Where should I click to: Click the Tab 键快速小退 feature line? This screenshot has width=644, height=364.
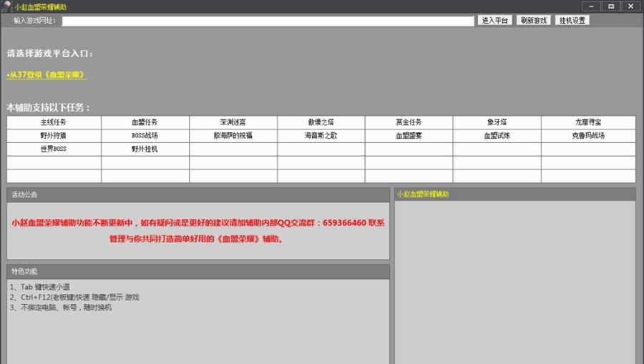[40, 287]
